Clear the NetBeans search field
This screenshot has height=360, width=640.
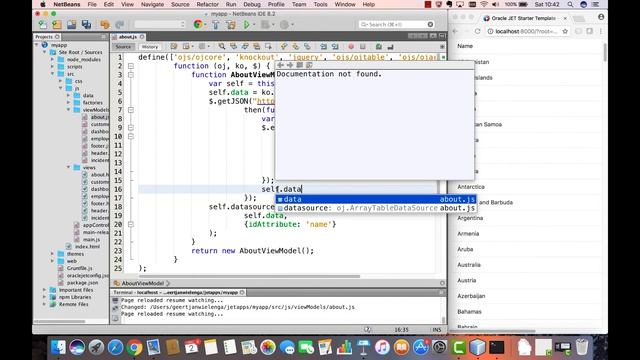(430, 24)
